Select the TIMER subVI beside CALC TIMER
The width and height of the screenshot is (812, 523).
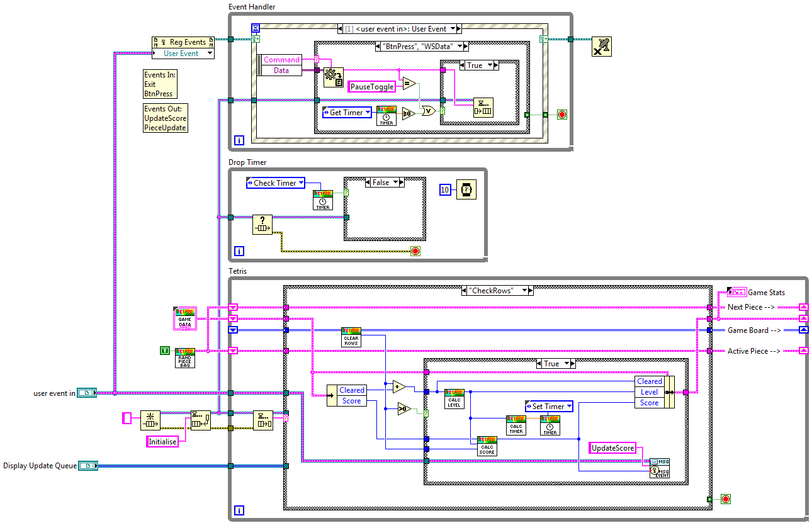pyautogui.click(x=550, y=425)
